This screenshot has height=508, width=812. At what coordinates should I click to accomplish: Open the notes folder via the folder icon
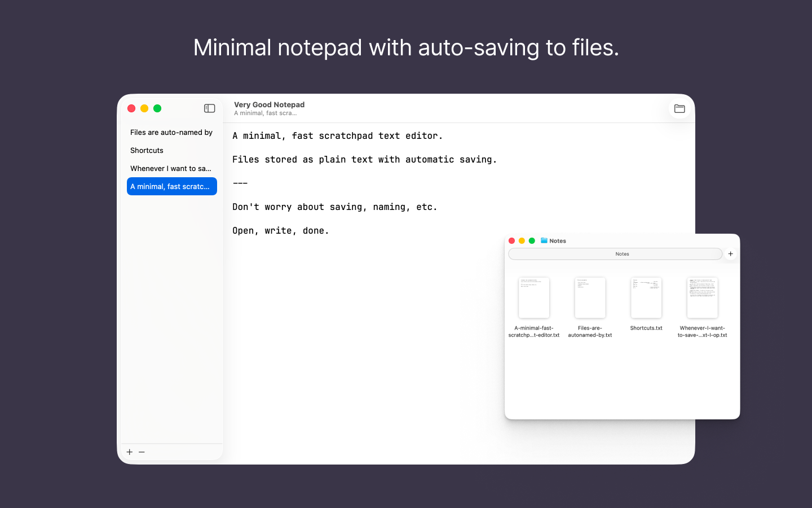679,108
